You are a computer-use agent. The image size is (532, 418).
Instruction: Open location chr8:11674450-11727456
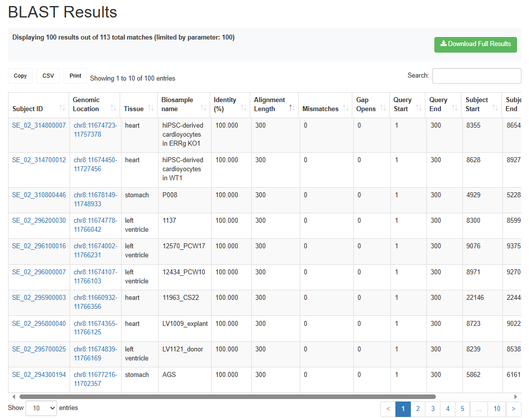tap(95, 164)
